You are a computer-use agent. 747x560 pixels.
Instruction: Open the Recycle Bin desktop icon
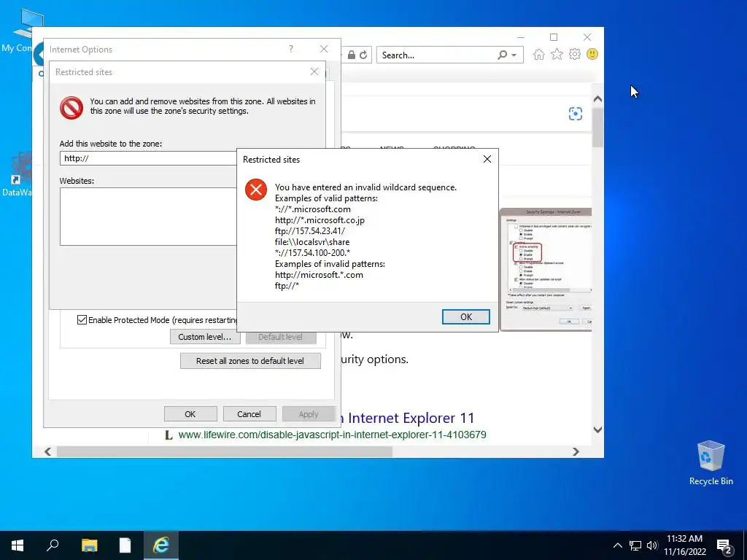[711, 463]
